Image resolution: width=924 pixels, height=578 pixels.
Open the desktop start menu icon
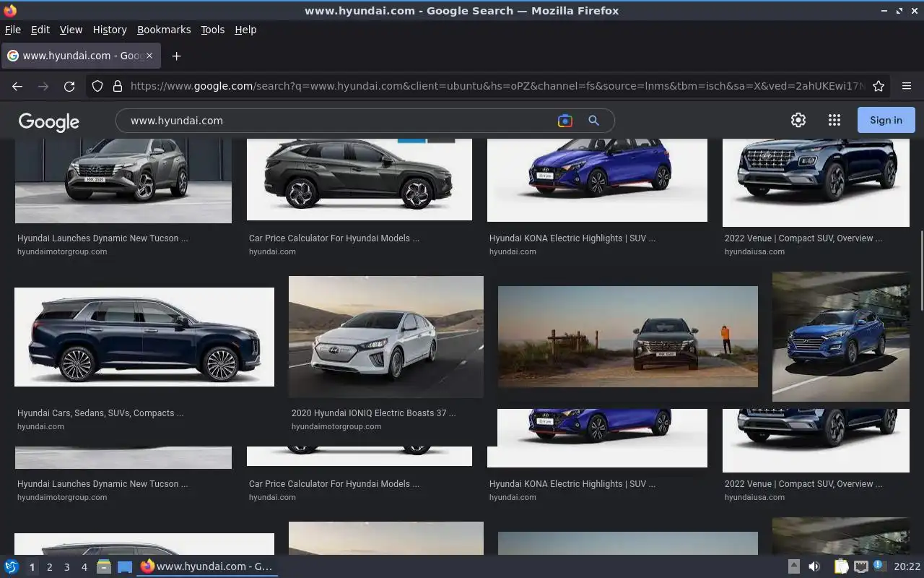pos(12,566)
